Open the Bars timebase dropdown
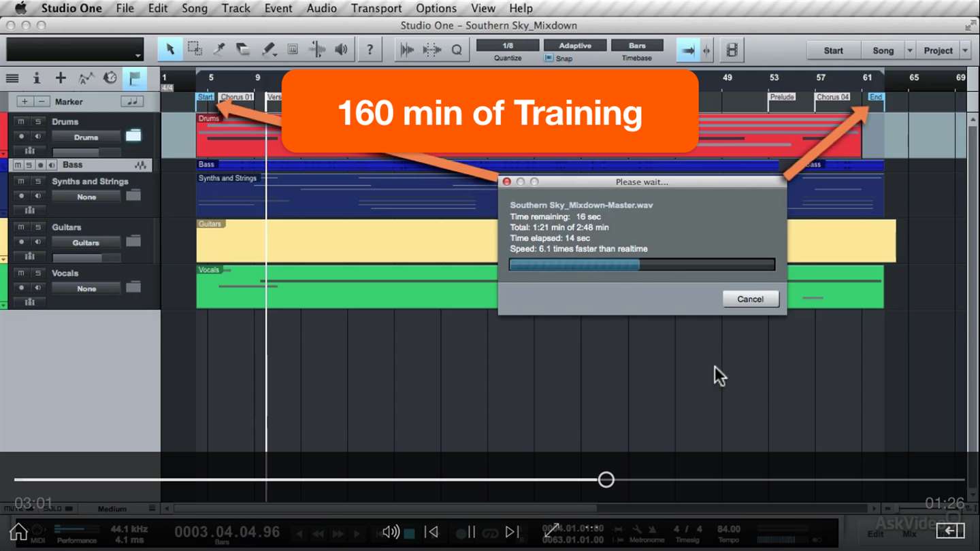Image resolution: width=980 pixels, height=551 pixels. (x=637, y=46)
